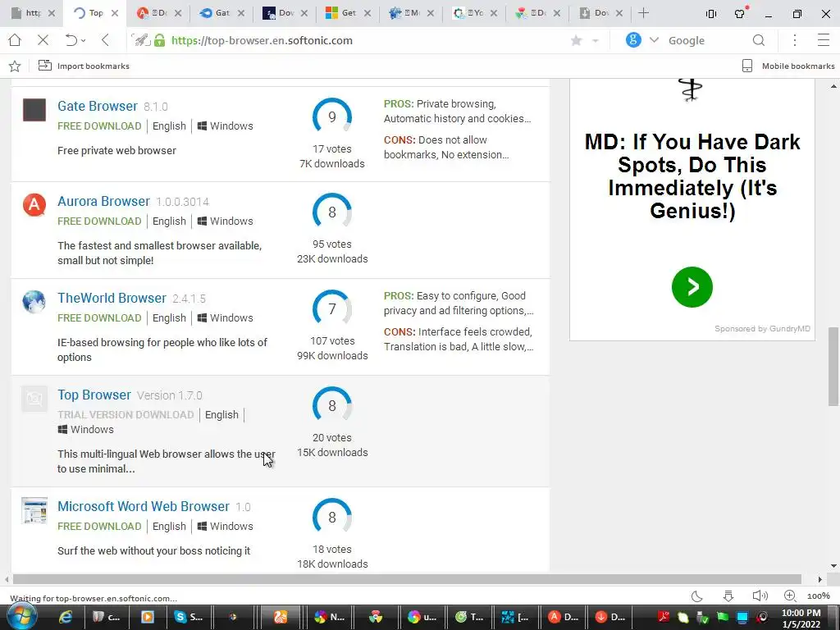Open the Gate Browser link
The height and width of the screenshot is (630, 840).
[98, 106]
